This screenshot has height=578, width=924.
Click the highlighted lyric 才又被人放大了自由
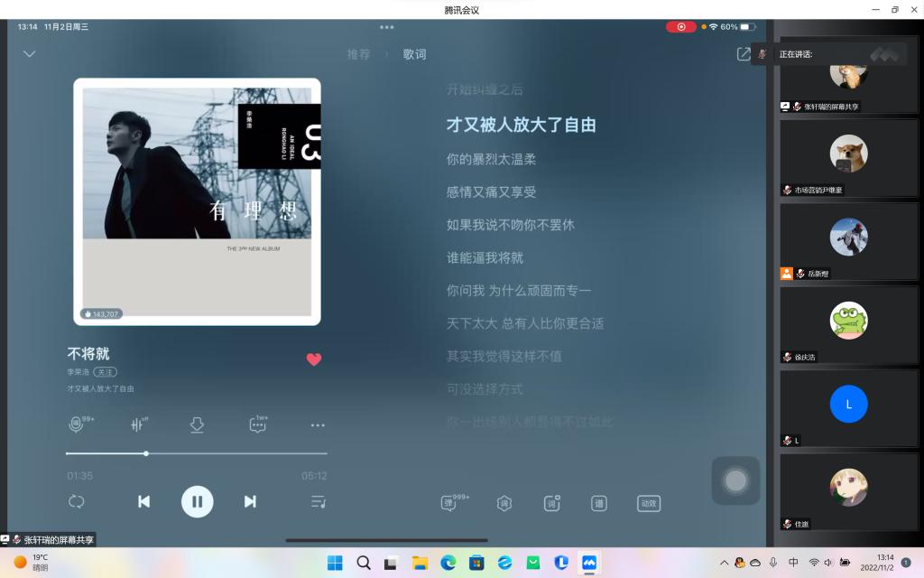click(521, 125)
